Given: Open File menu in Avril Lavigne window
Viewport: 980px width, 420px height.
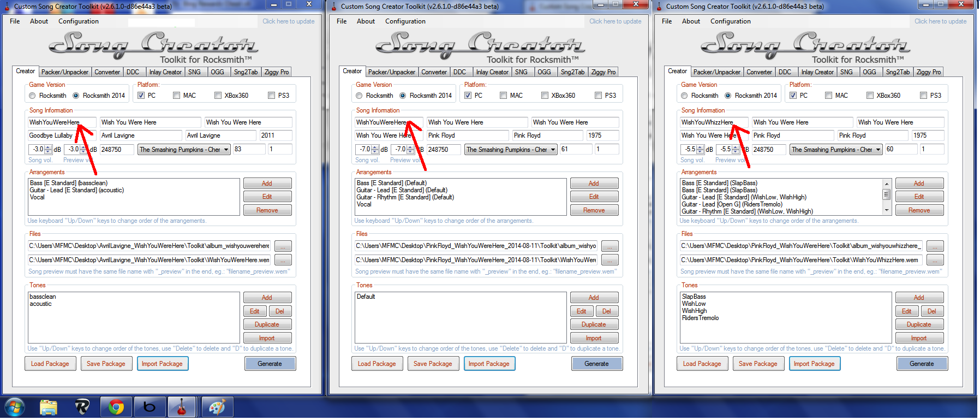Looking at the screenshot, I should [x=15, y=21].
